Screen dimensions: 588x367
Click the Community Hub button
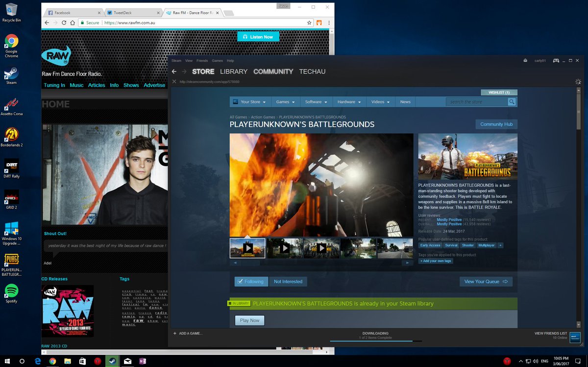coord(496,124)
